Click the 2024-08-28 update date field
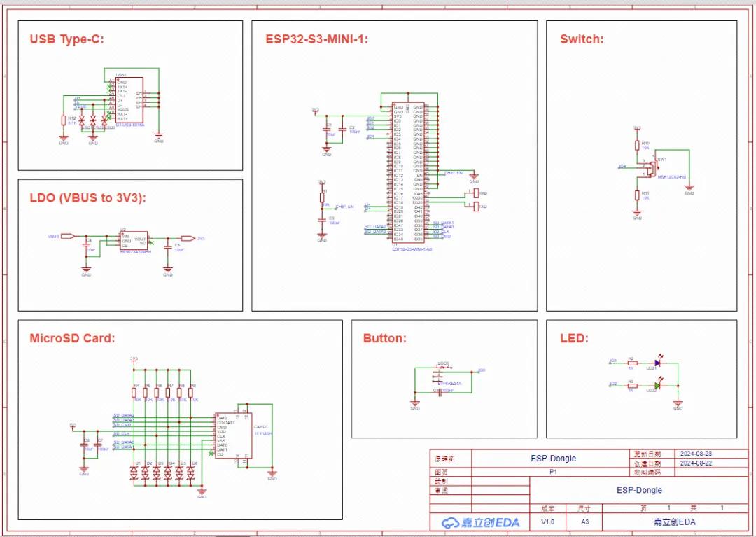Image resolution: width=756 pixels, height=537 pixels. pyautogui.click(x=696, y=454)
